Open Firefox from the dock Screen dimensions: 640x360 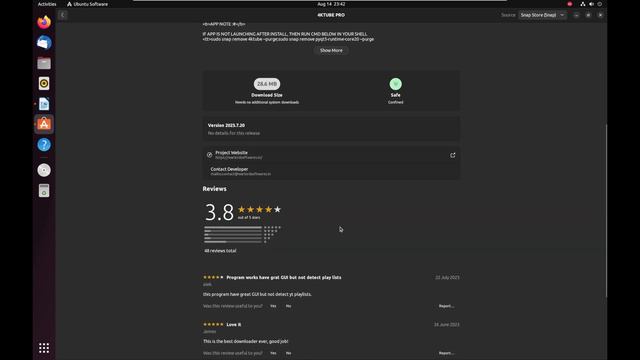click(44, 22)
